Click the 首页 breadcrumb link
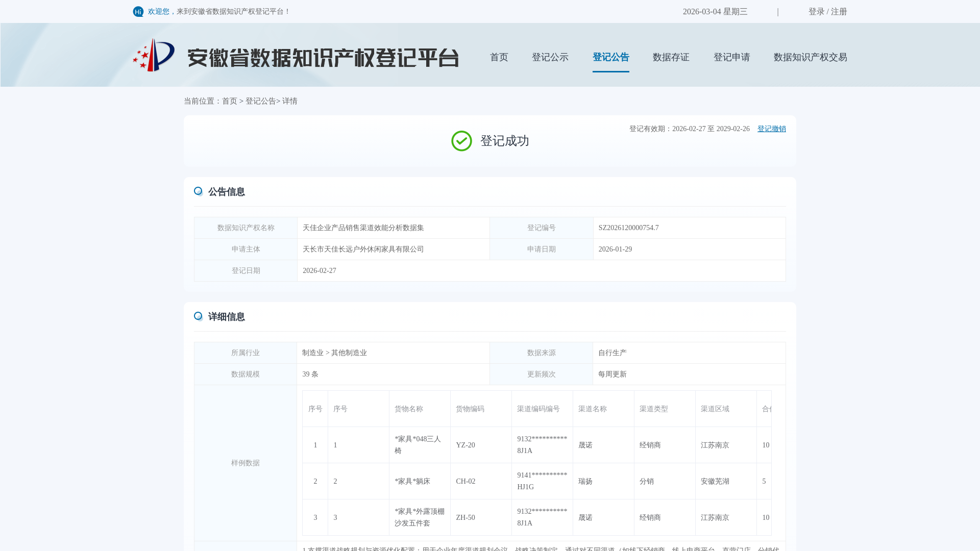 point(230,101)
